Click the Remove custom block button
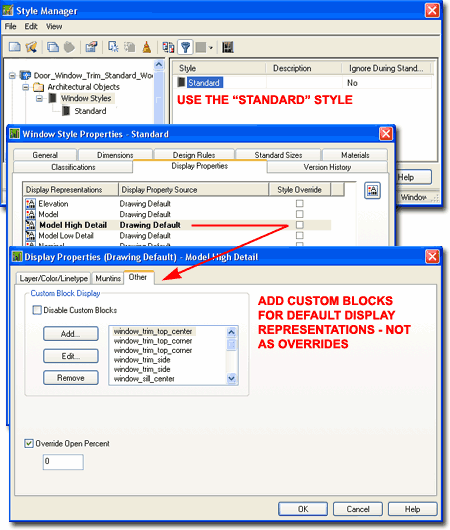 coord(71,378)
